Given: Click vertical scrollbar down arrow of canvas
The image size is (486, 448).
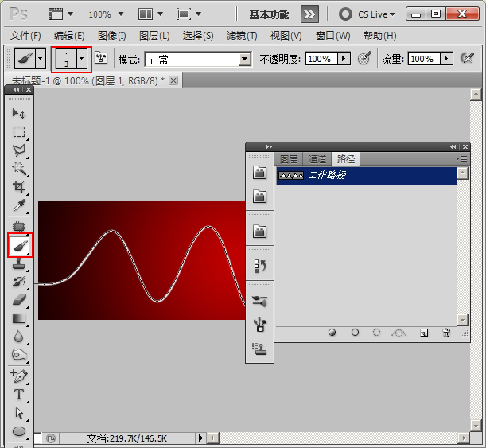Looking at the screenshot, I should (x=476, y=426).
